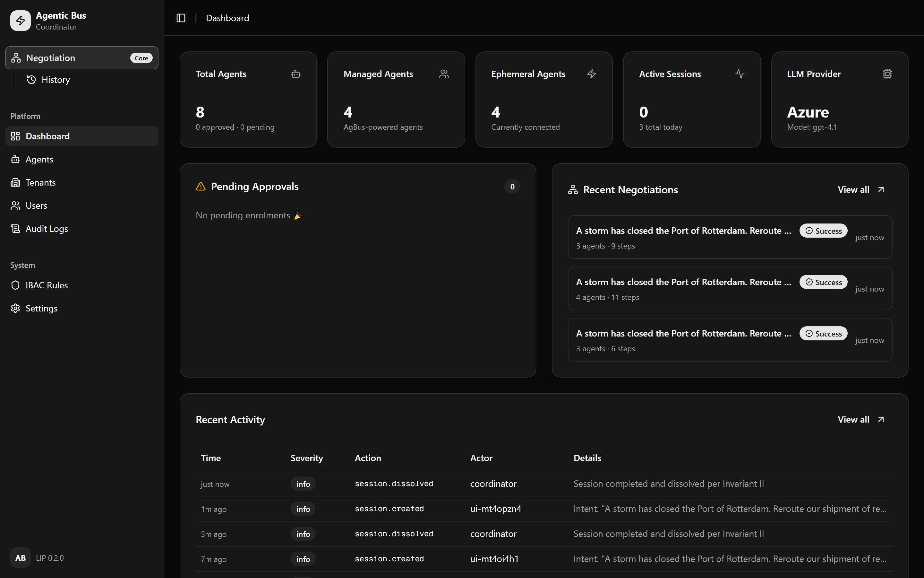The image size is (924, 578).
Task: Click the Audit Logs scroll icon
Action: click(x=15, y=229)
